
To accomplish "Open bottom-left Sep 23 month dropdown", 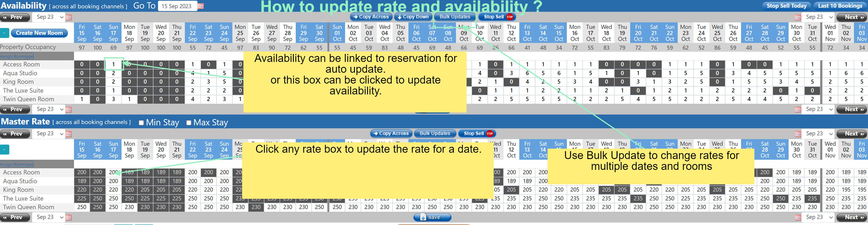I will pyautogui.click(x=49, y=217).
